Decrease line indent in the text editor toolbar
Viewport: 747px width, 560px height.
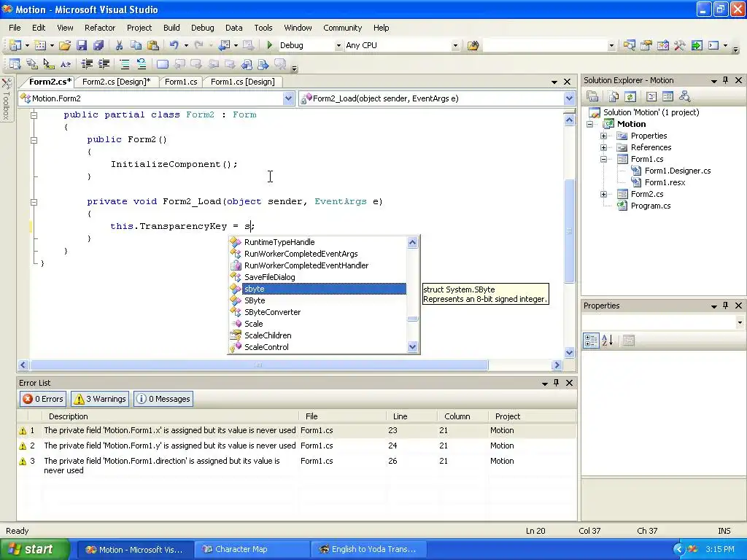[87, 64]
